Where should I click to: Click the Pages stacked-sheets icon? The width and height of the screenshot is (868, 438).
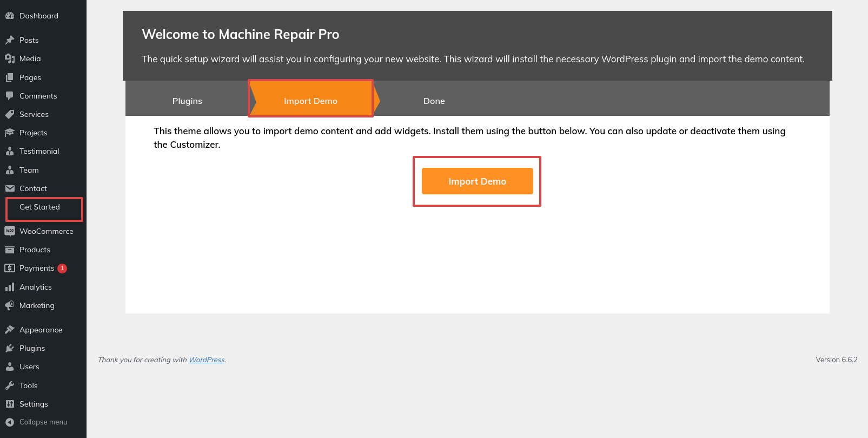click(x=10, y=77)
